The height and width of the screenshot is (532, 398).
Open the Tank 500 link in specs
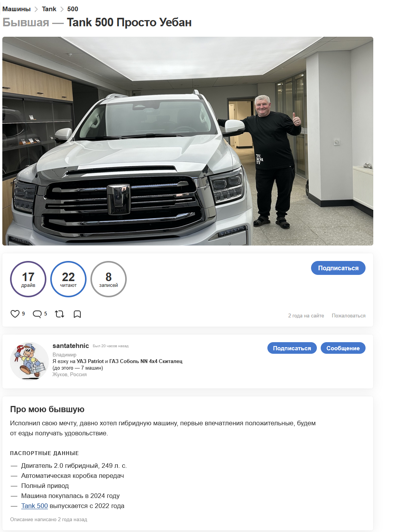click(x=34, y=506)
